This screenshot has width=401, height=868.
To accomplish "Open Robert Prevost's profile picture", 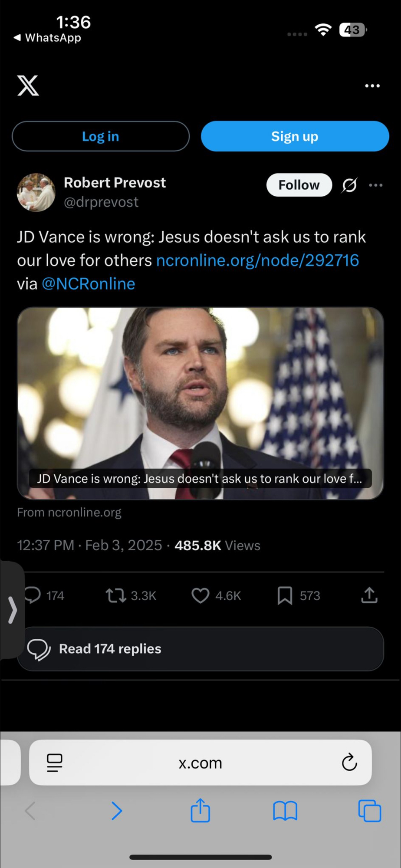I will (36, 193).
